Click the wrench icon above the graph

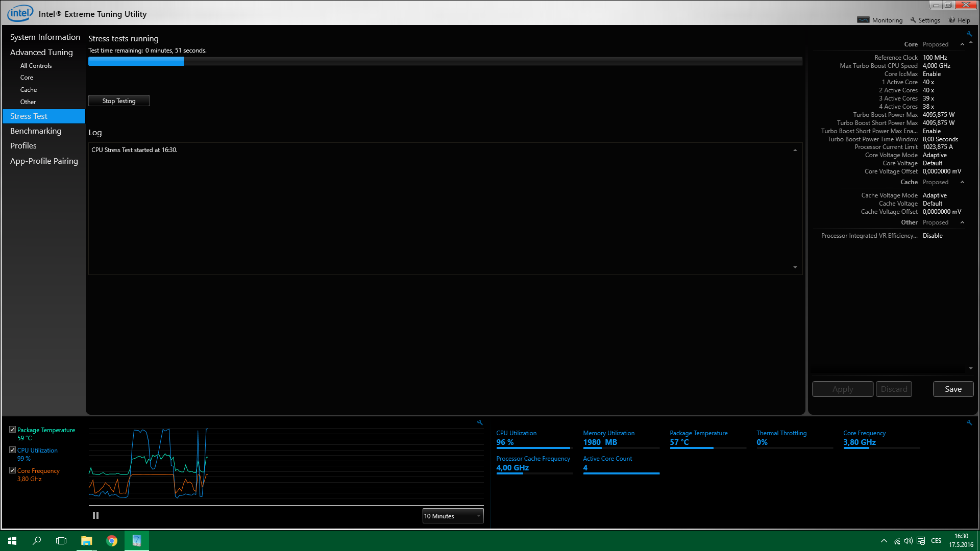click(480, 422)
